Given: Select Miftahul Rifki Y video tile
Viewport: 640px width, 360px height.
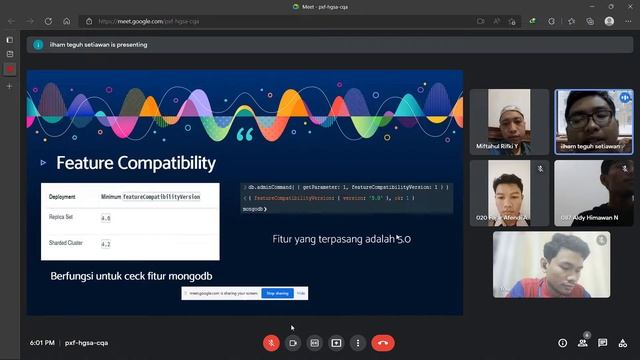Looking at the screenshot, I should (x=509, y=122).
